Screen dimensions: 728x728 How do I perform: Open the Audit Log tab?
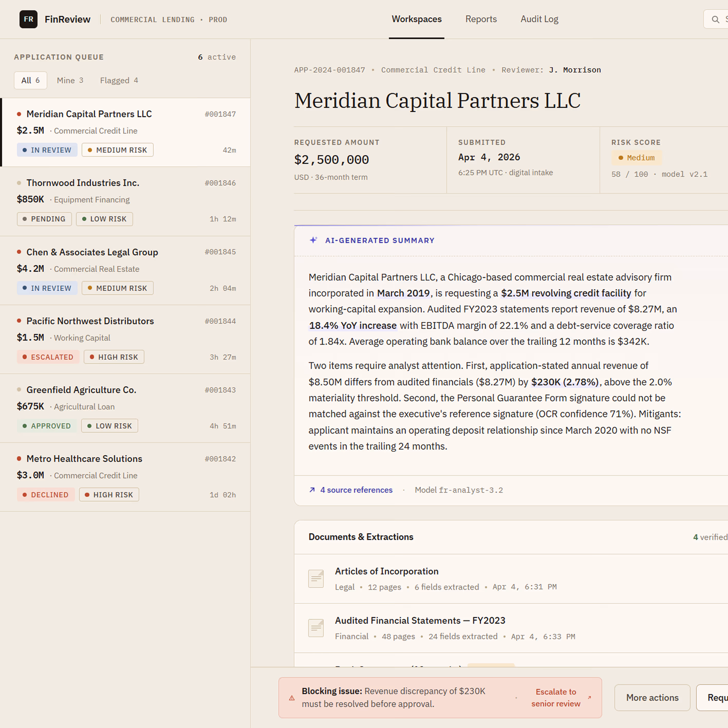(539, 19)
